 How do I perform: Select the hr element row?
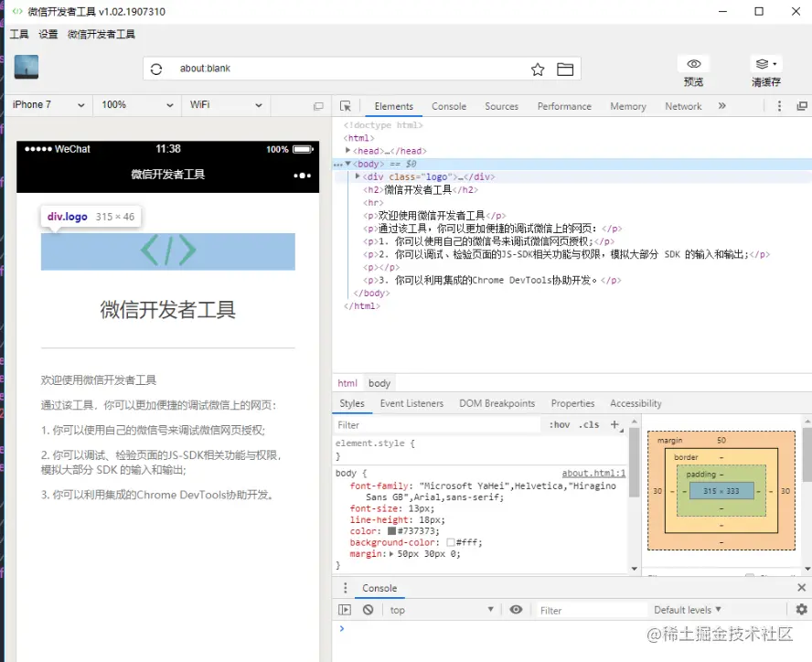point(572,203)
